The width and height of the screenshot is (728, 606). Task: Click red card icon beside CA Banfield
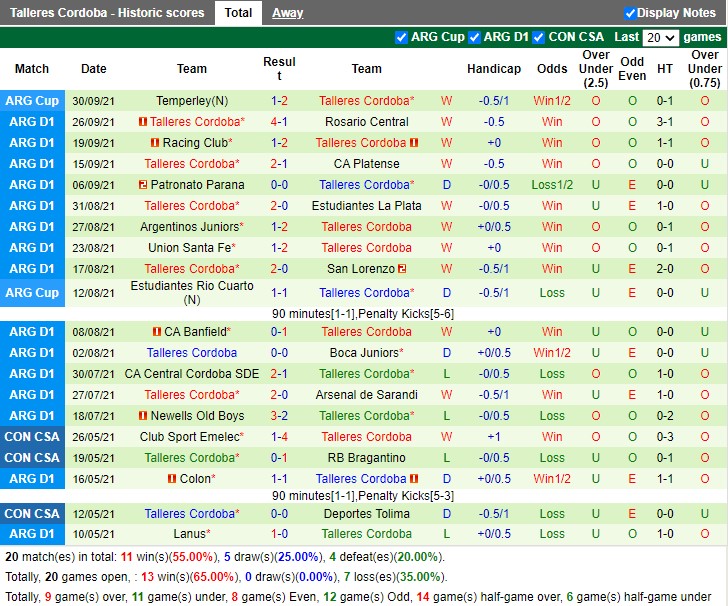(x=156, y=332)
